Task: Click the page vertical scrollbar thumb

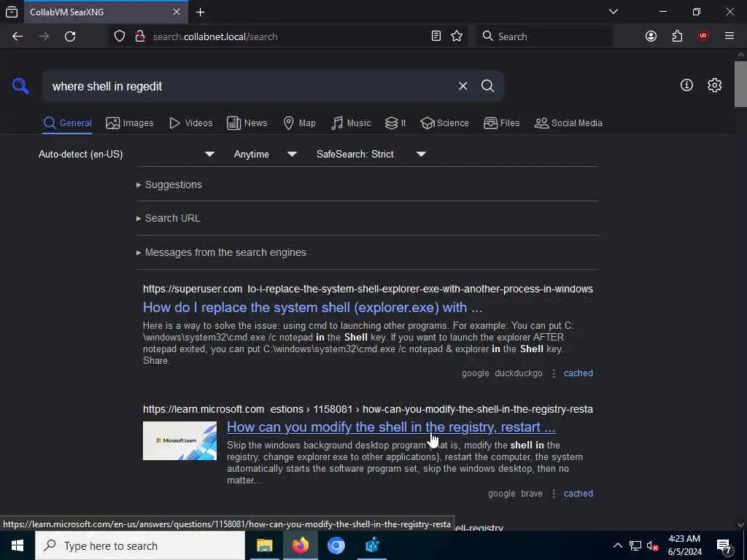Action: [740, 85]
